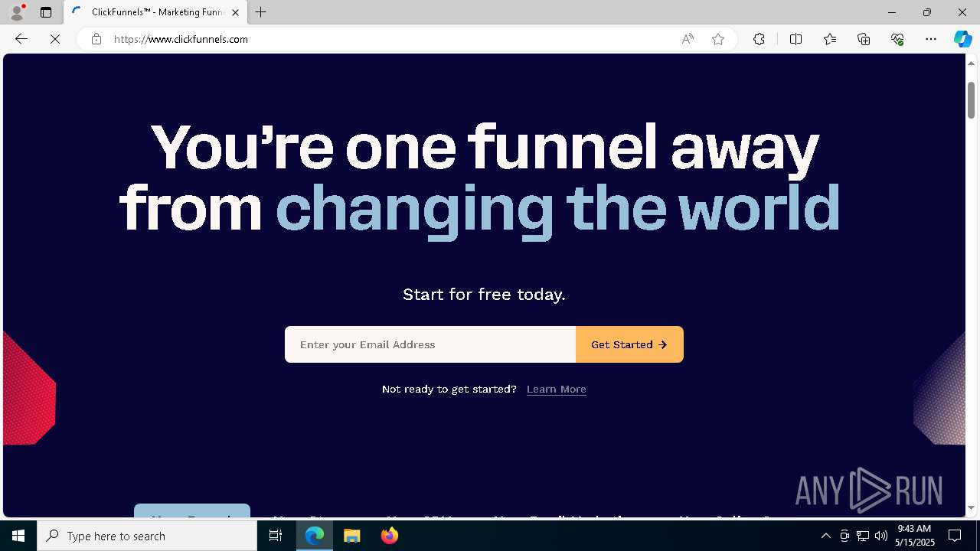Open the Copilot icon

(x=962, y=39)
